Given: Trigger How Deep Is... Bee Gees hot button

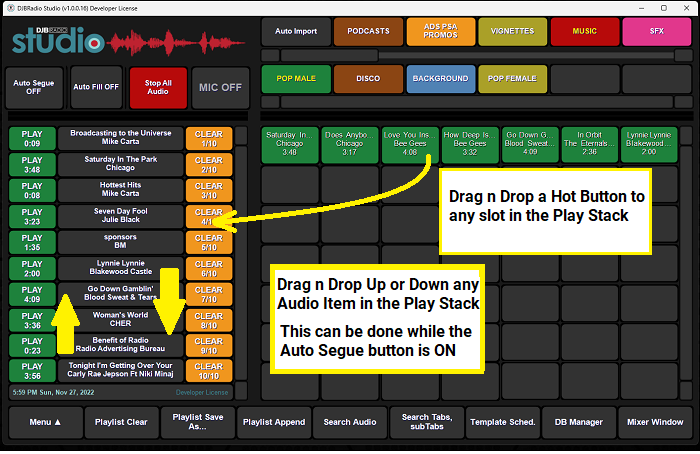Looking at the screenshot, I should 470,145.
